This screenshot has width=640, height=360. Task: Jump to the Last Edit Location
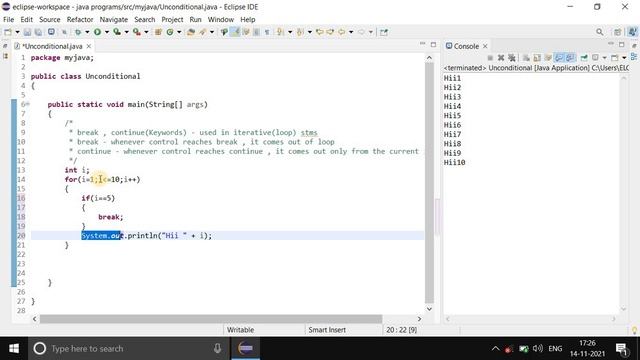pos(320,32)
